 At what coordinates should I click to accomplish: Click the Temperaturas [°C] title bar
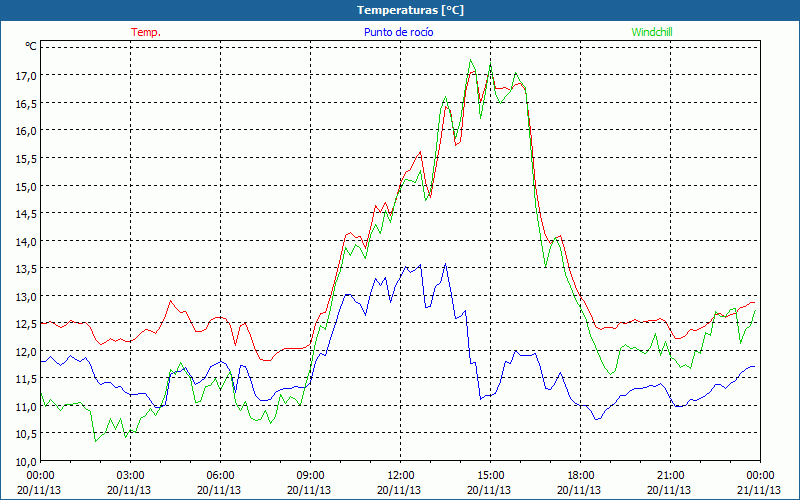(x=400, y=10)
